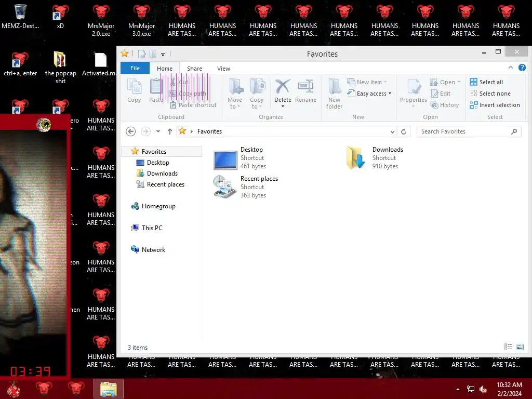Open the Move to folder menu
This screenshot has height=399, width=532.
[x=235, y=94]
